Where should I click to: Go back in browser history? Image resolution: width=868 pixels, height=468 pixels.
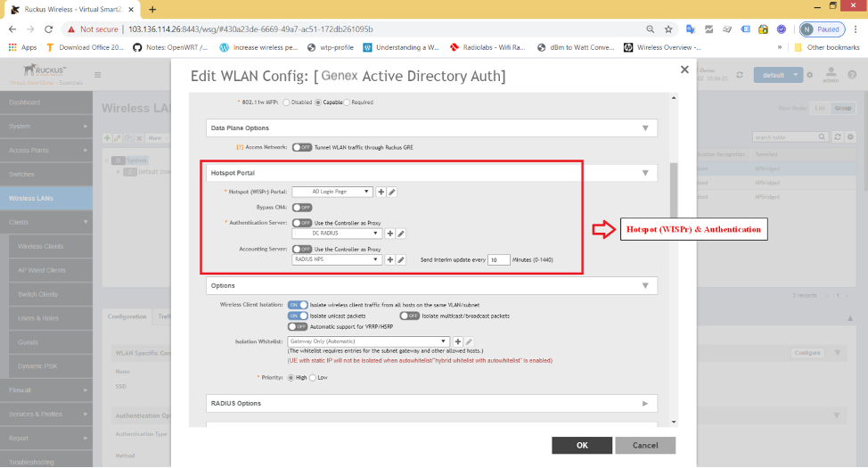[x=12, y=29]
